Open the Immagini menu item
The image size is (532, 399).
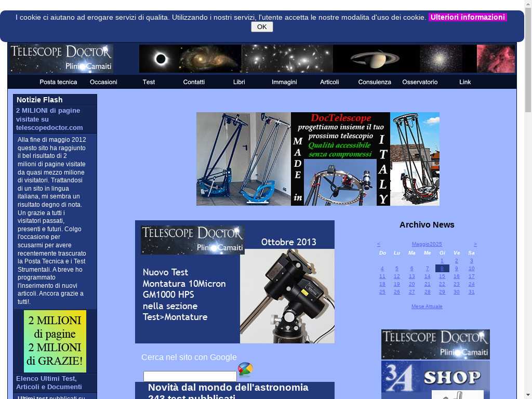[284, 82]
